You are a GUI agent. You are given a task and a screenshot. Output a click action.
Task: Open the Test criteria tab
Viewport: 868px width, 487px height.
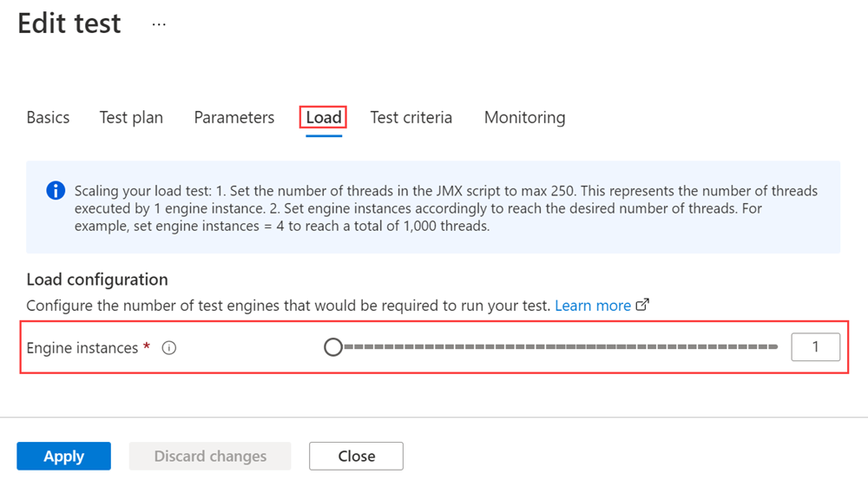point(411,117)
